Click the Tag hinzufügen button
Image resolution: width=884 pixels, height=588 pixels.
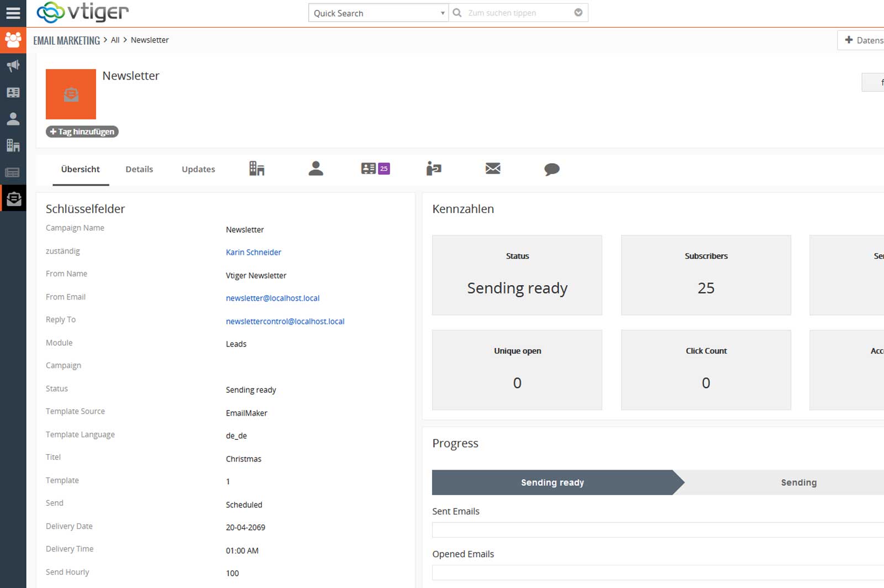82,132
